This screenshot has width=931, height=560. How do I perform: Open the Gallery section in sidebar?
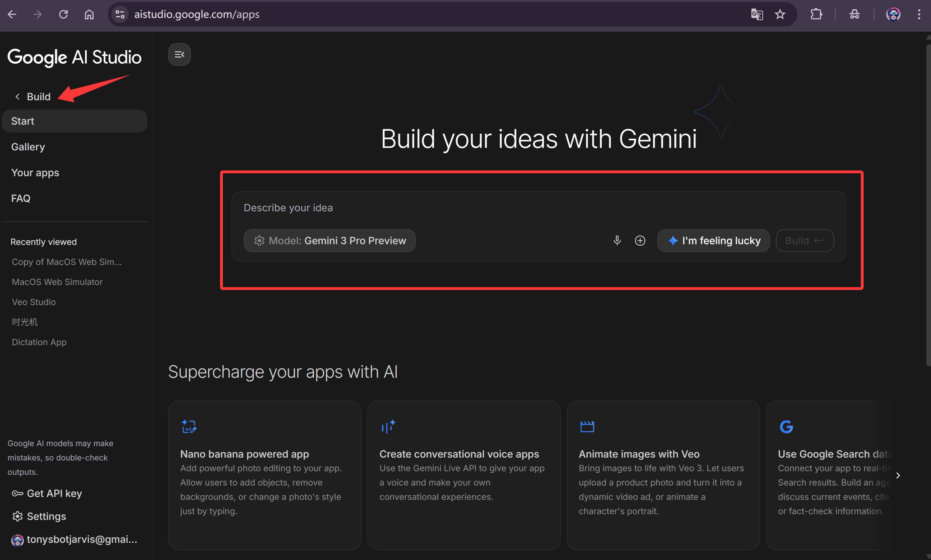28,147
